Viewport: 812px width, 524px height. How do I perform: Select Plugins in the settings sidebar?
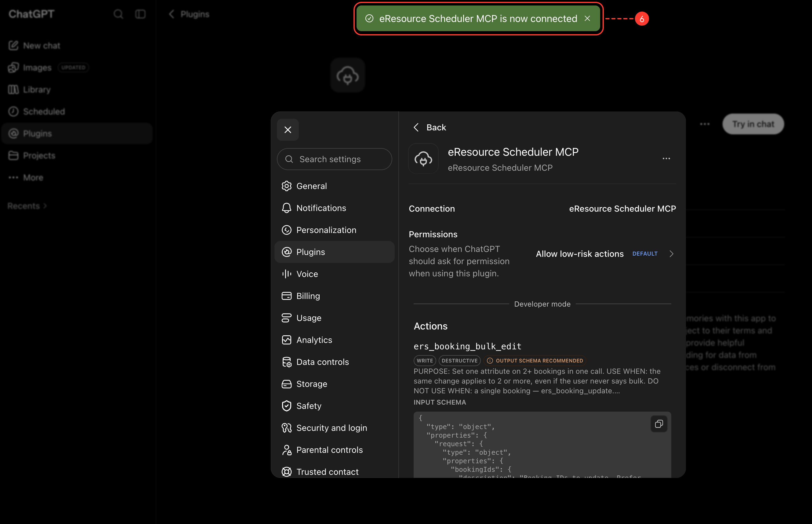click(x=334, y=252)
